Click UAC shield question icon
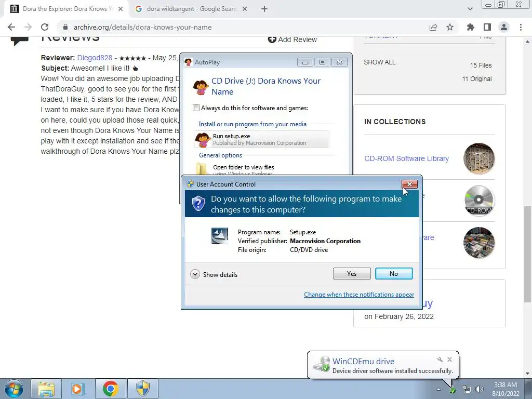 click(198, 204)
